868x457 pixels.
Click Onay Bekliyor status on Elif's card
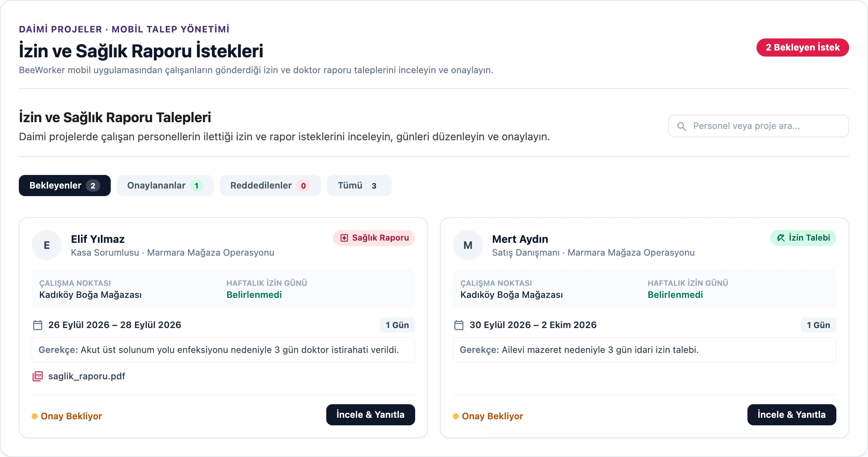(67, 416)
